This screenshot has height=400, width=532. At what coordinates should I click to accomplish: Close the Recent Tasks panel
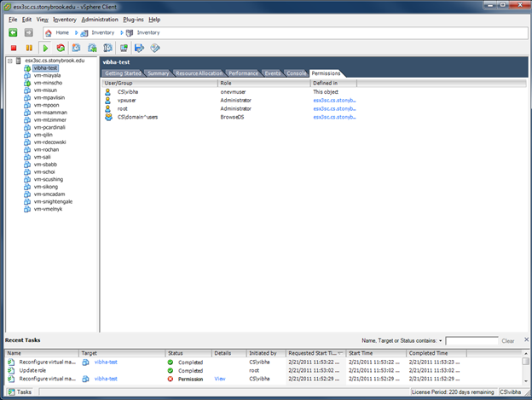[x=526, y=339]
